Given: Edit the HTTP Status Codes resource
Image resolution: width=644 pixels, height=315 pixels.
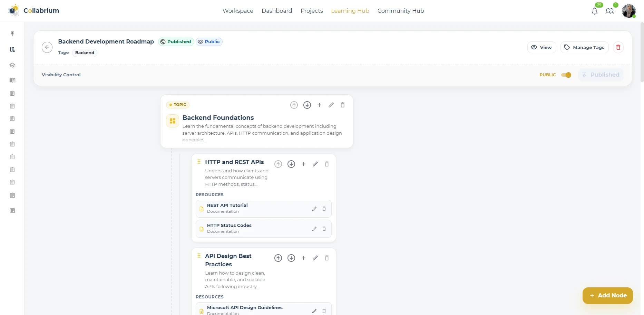Looking at the screenshot, I should click(314, 229).
